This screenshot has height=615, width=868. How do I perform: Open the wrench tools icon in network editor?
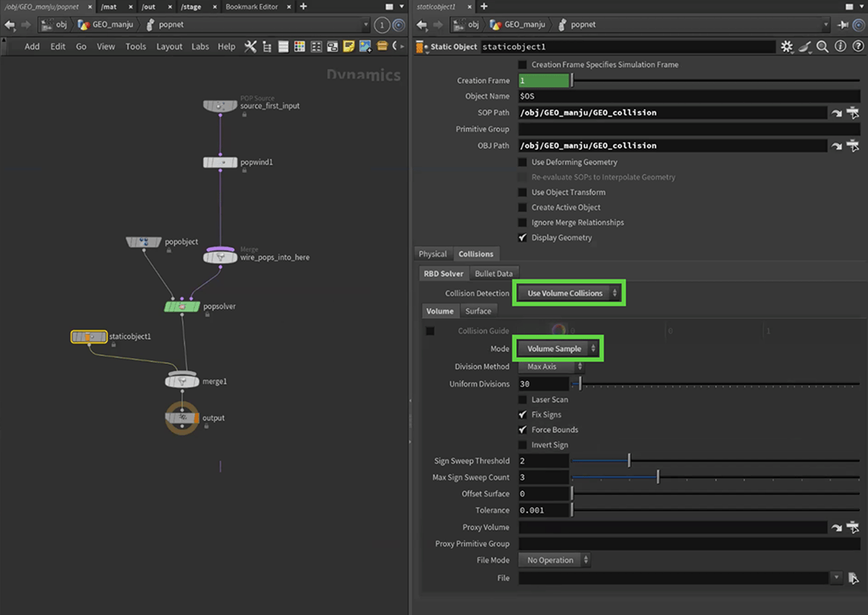tap(250, 46)
